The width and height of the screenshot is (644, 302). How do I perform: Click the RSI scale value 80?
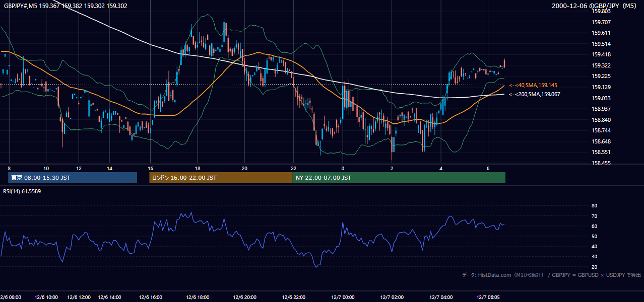(x=594, y=206)
